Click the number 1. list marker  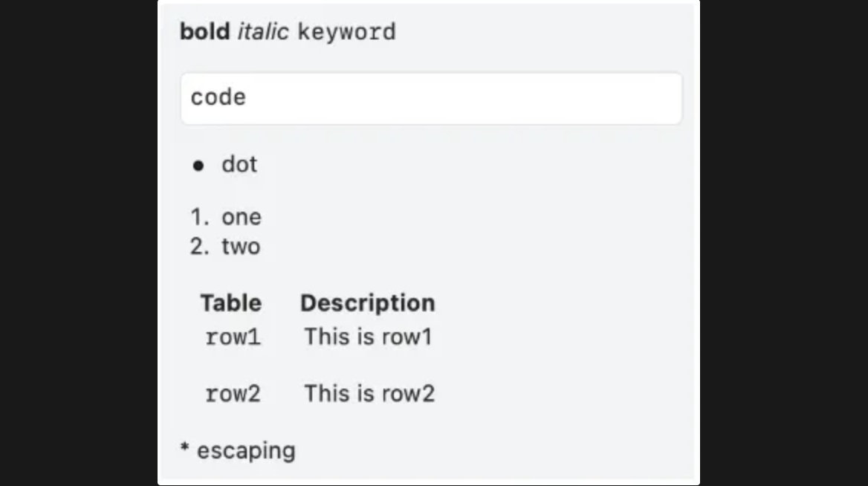point(200,217)
